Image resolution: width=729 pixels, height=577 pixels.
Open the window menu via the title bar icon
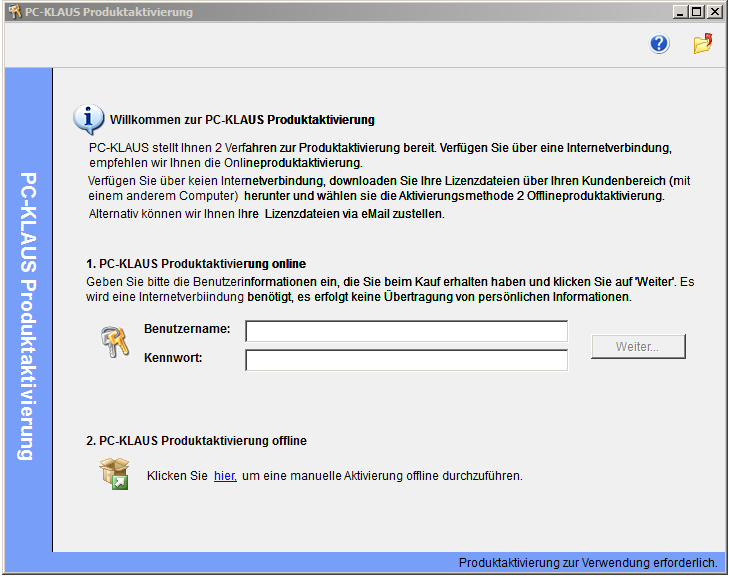(13, 12)
